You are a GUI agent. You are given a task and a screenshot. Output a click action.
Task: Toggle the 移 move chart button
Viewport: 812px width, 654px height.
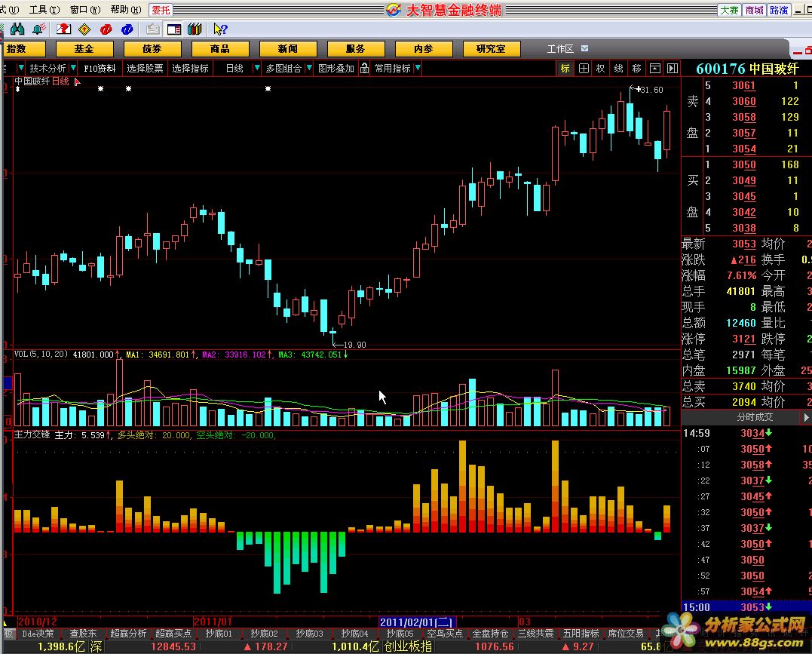point(637,69)
